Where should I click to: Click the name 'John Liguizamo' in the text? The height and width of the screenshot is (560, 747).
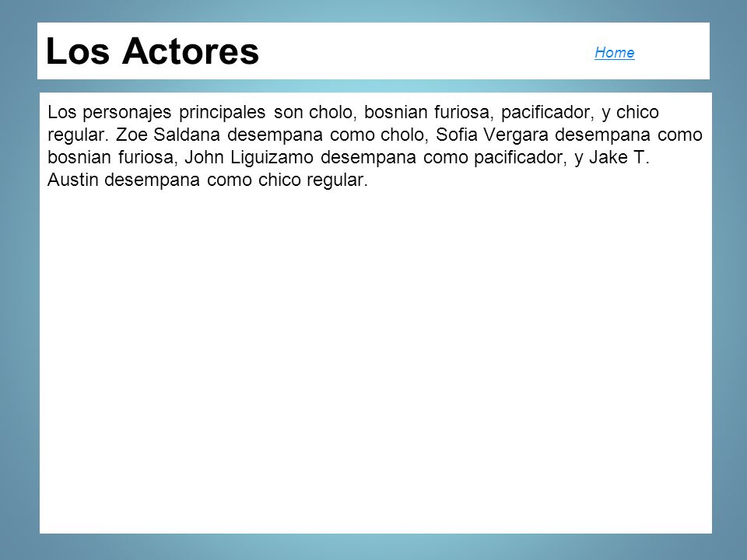[249, 157]
